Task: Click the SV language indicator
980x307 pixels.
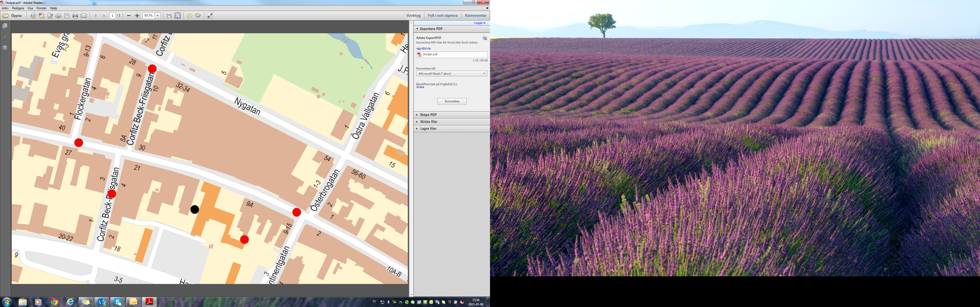Action: coord(374,302)
